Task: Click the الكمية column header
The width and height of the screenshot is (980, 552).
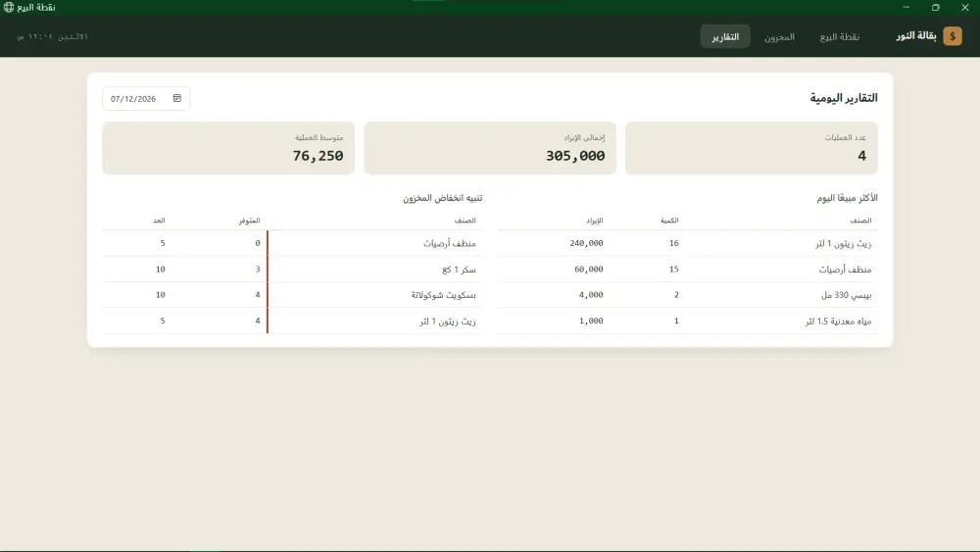Action: pyautogui.click(x=669, y=220)
